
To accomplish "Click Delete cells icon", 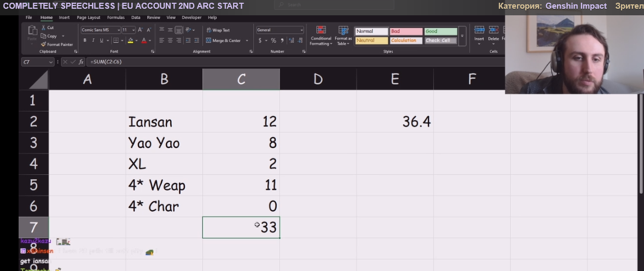I will [494, 30].
